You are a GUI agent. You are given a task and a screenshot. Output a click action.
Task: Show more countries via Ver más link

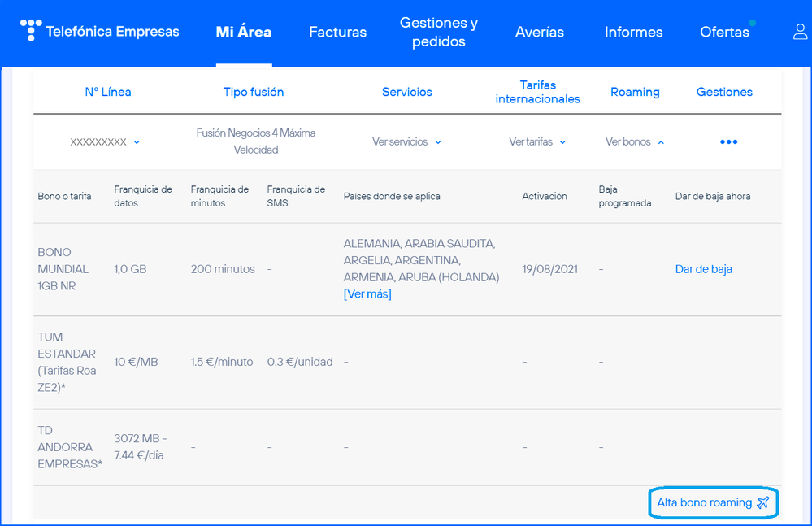coord(367,294)
